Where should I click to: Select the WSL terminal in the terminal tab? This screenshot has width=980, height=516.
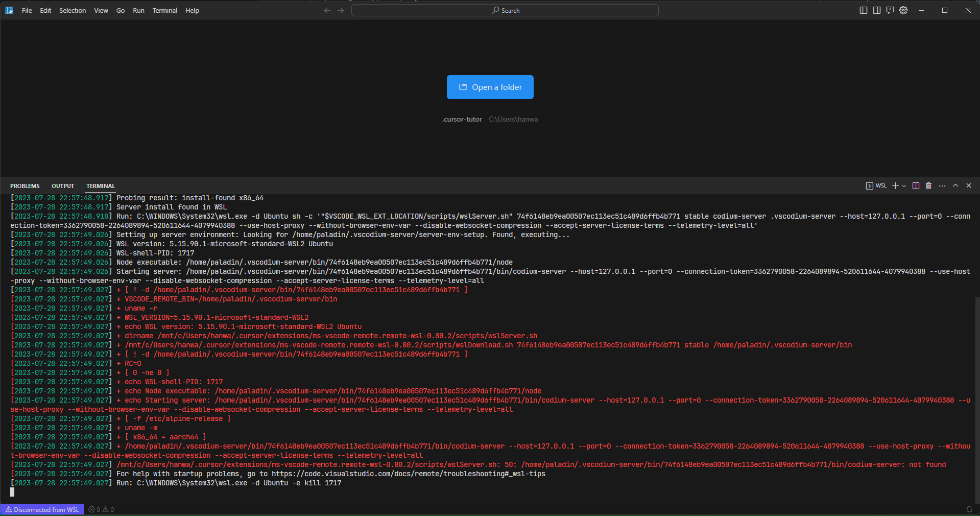click(876, 186)
